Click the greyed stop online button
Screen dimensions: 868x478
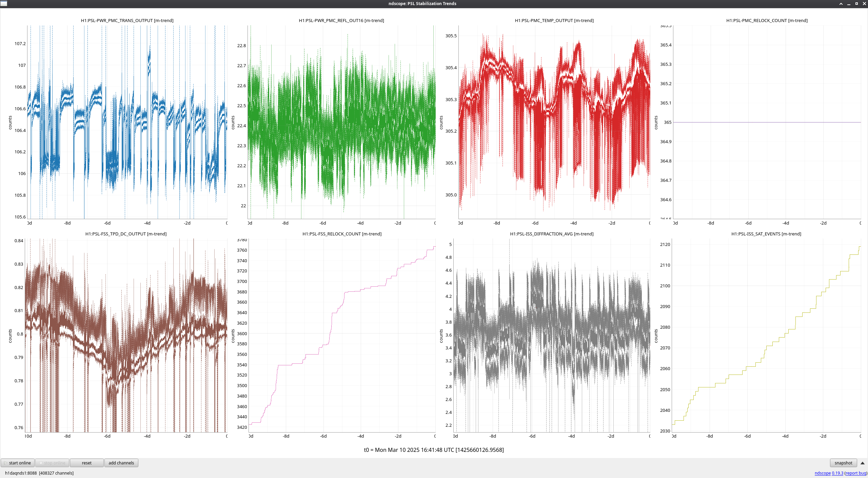point(52,463)
